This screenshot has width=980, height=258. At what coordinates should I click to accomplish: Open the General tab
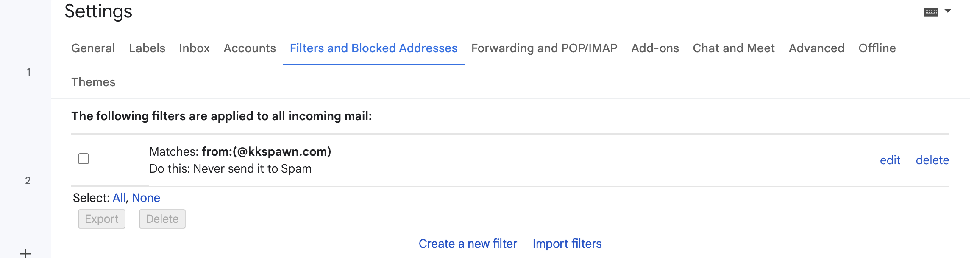[93, 48]
